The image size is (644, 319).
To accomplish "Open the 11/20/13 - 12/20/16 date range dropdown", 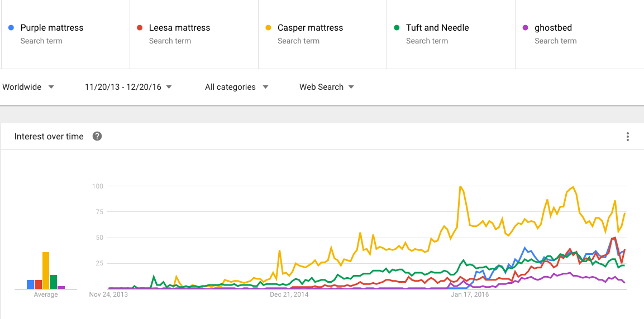I will point(128,87).
